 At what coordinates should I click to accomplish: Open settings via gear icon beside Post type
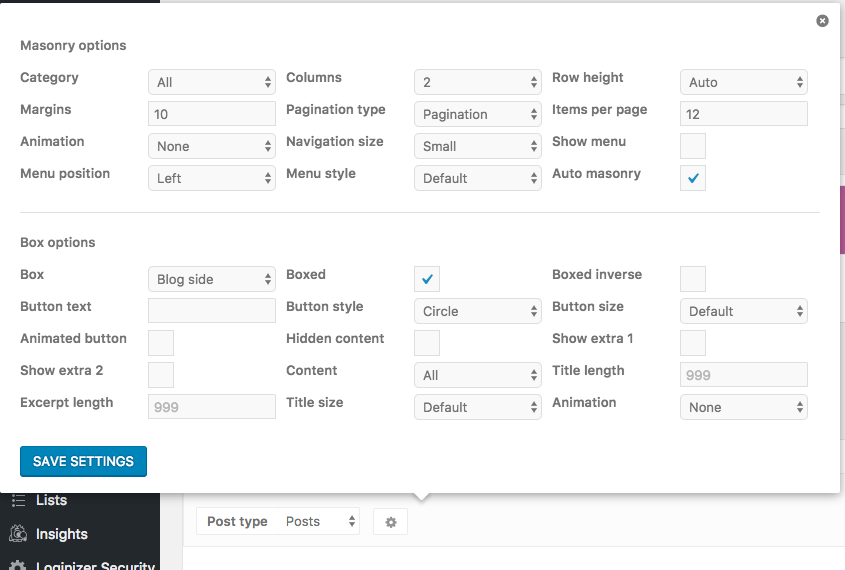pyautogui.click(x=391, y=522)
